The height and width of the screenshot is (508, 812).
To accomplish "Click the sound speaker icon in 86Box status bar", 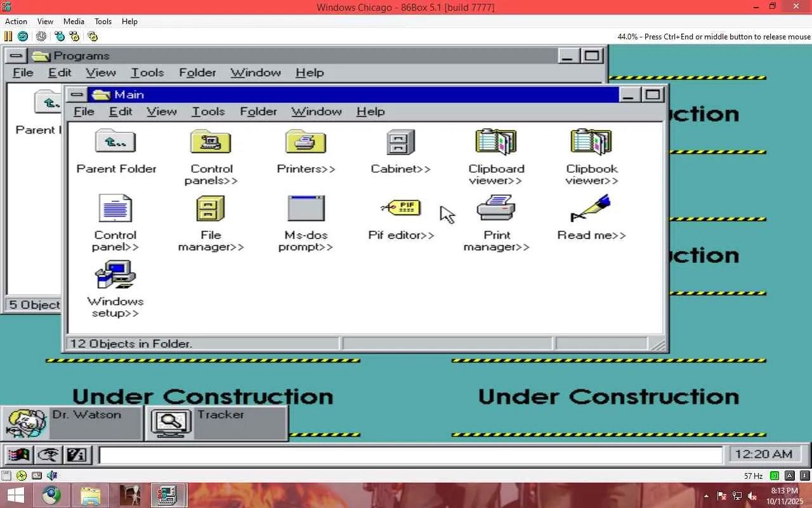I will pyautogui.click(x=52, y=475).
